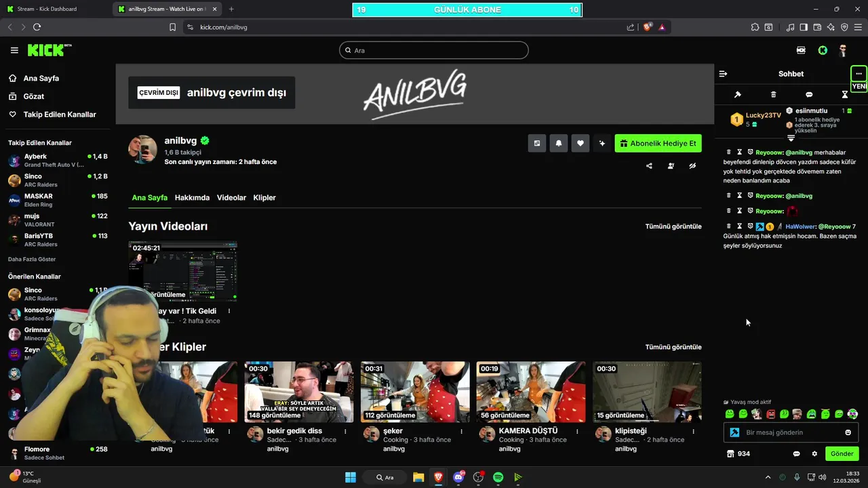Viewport: 868px width, 488px height.
Task: Reload the page
Action: click(x=37, y=27)
